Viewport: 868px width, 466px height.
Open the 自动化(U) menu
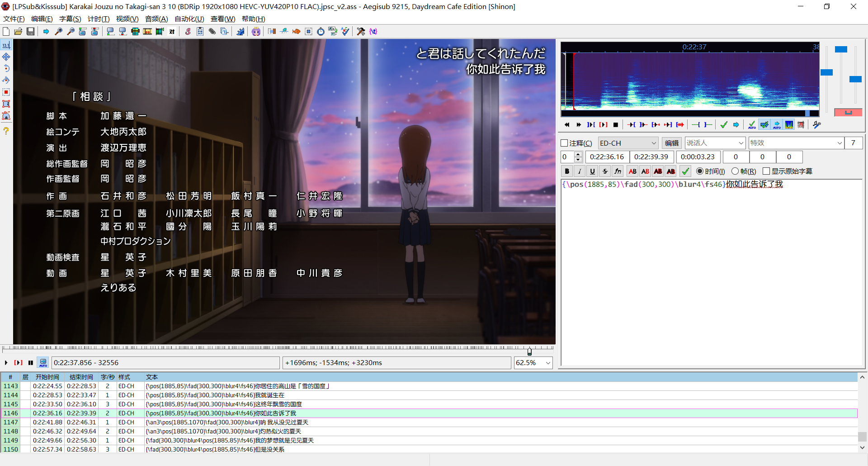pos(189,19)
